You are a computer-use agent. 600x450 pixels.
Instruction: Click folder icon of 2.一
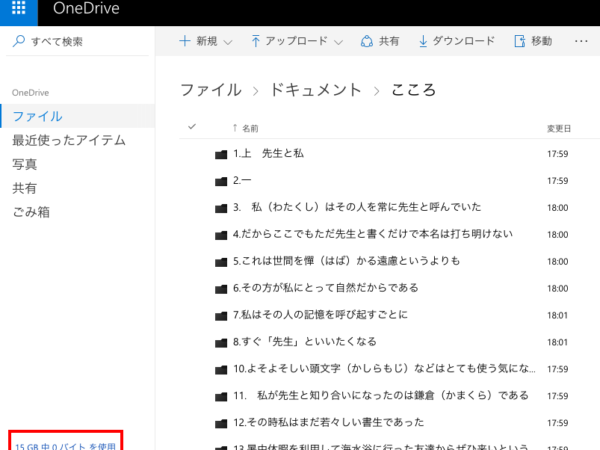(221, 181)
